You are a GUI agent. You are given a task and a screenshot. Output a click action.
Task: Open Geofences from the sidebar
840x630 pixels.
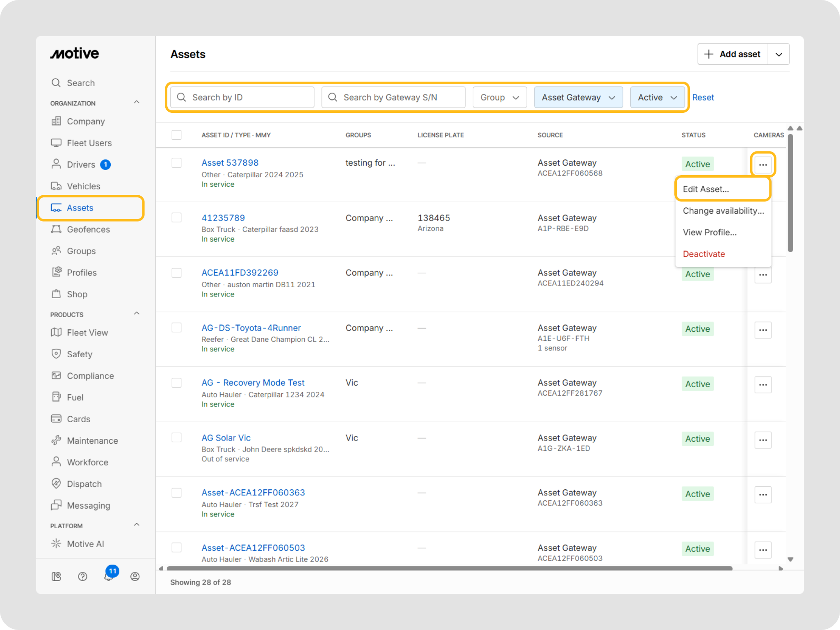pyautogui.click(x=88, y=229)
